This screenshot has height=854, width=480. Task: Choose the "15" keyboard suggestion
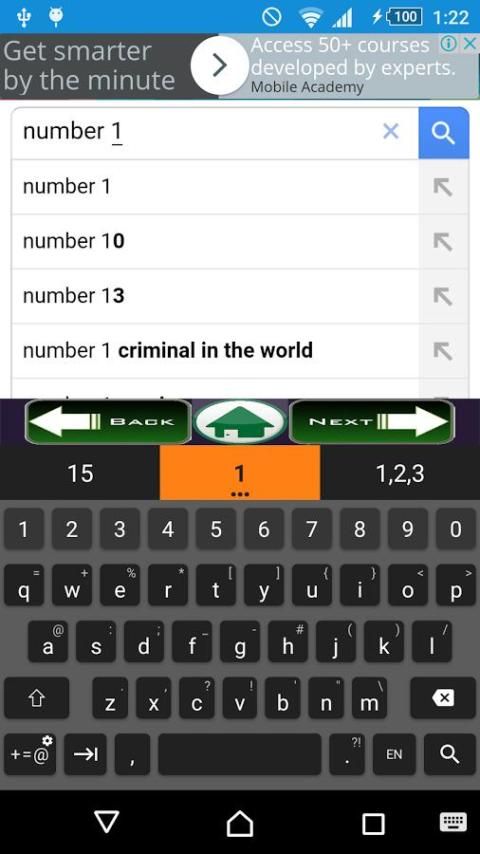click(80, 473)
